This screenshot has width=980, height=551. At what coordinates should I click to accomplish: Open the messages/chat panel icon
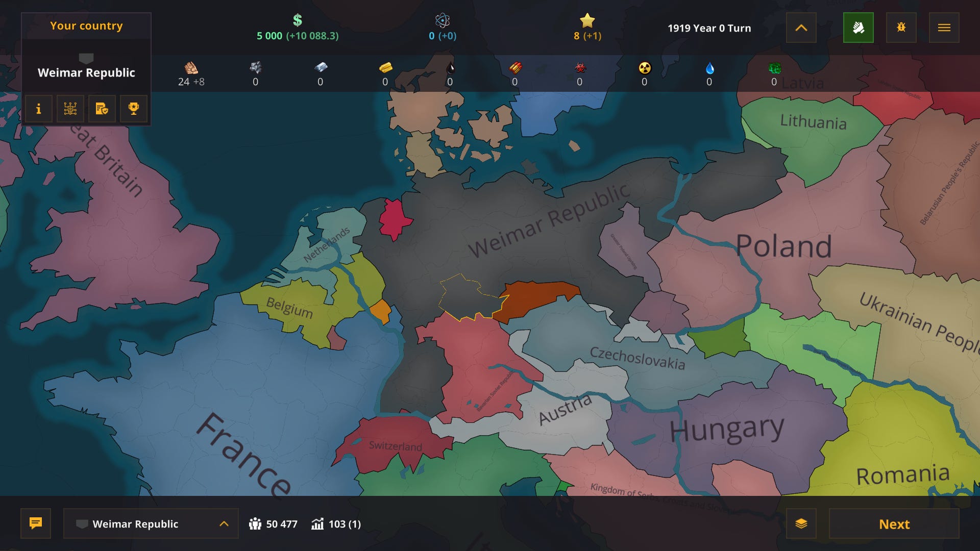tap(36, 523)
